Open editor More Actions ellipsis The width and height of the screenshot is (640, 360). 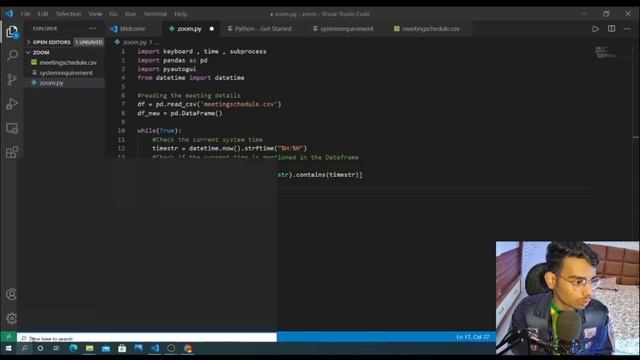pyautogui.click(x=627, y=29)
